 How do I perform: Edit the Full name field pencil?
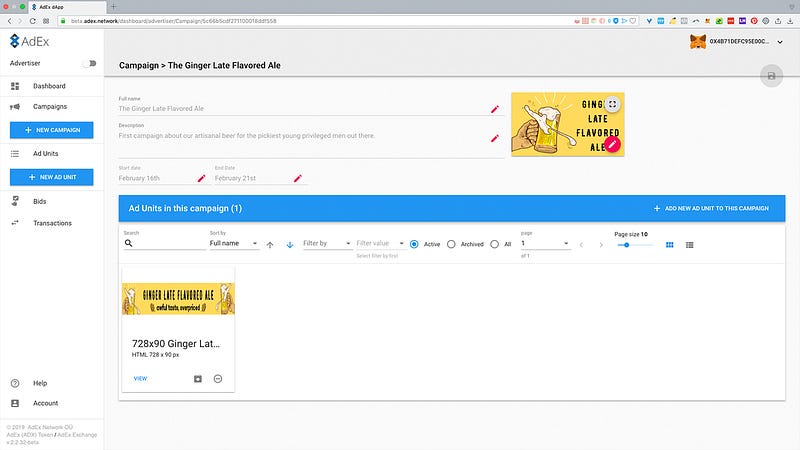coord(494,109)
